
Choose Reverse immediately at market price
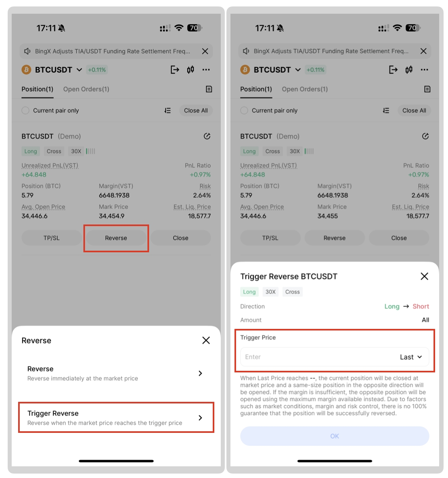tap(116, 374)
